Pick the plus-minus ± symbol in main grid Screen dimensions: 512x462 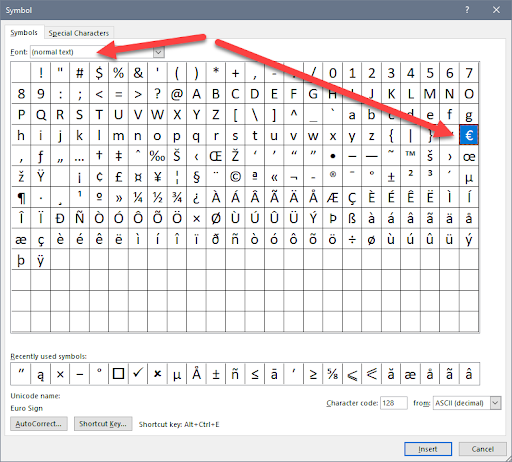click(x=391, y=176)
